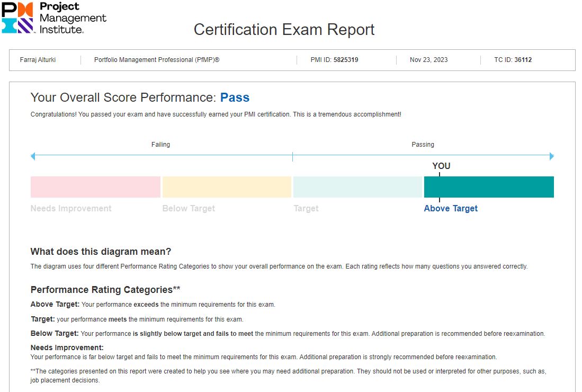The height and width of the screenshot is (392, 582).
Task: Click the candidate name Farraj Alturki
Action: coord(38,60)
